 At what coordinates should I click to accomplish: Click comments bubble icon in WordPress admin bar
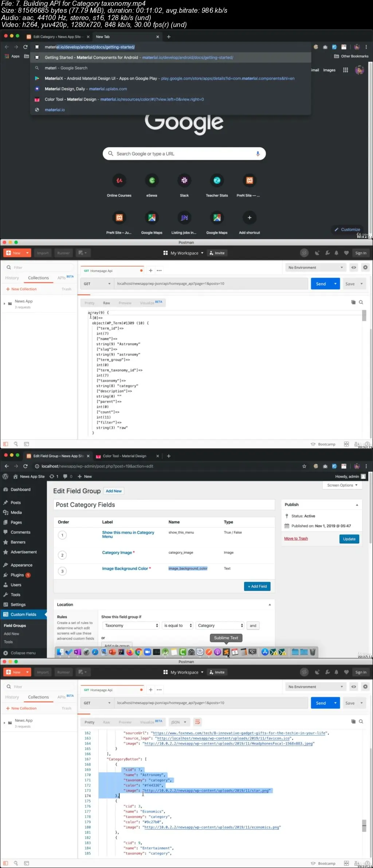pyautogui.click(x=65, y=476)
